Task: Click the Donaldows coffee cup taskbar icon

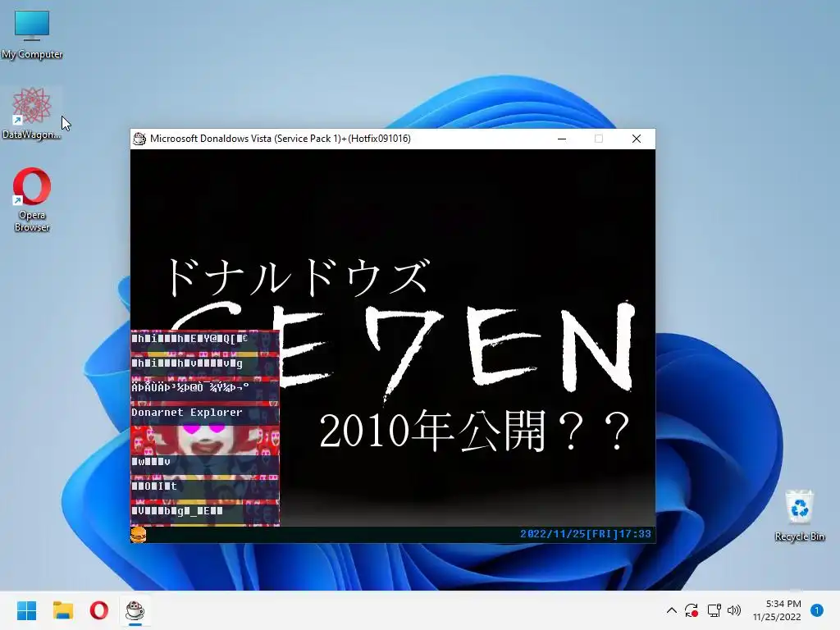Action: click(x=135, y=610)
